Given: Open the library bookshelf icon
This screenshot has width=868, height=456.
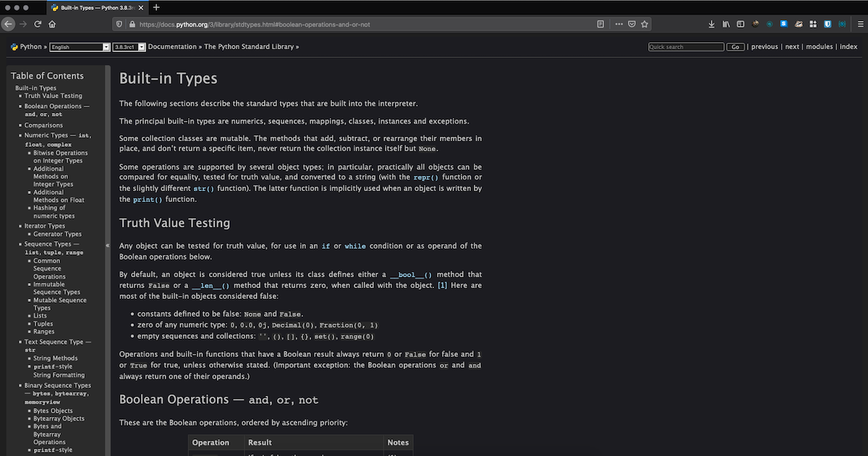Looking at the screenshot, I should (x=726, y=24).
